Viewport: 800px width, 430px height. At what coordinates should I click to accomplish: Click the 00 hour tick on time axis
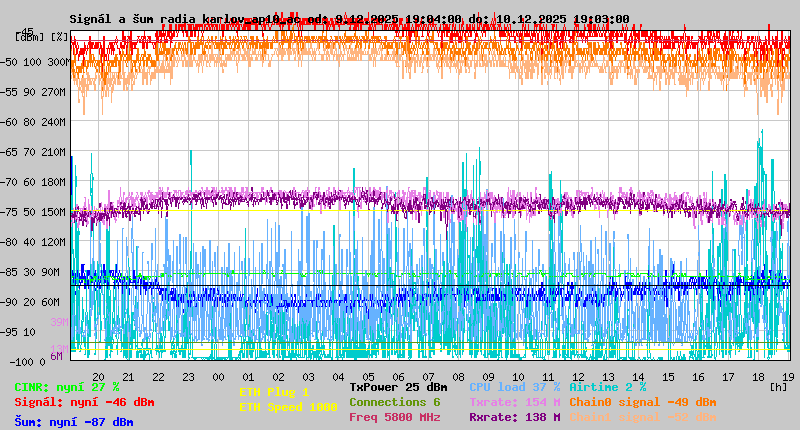[x=219, y=376]
